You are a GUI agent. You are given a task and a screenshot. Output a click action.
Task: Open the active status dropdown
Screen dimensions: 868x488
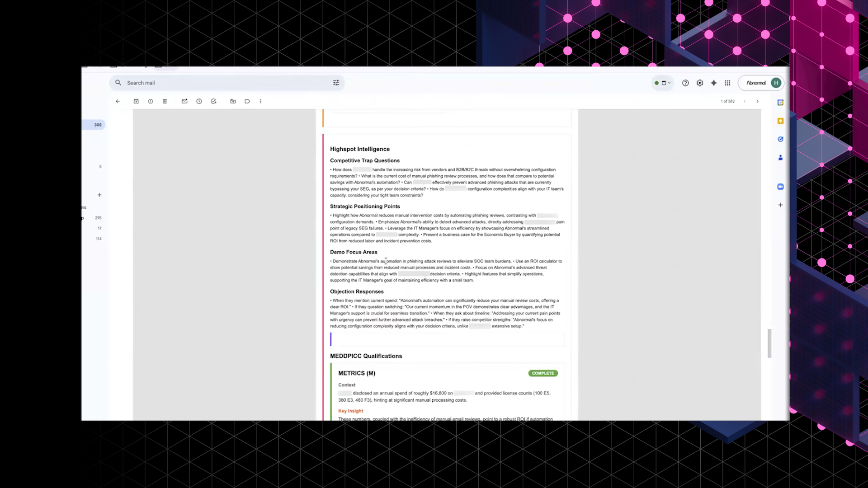[x=663, y=83]
